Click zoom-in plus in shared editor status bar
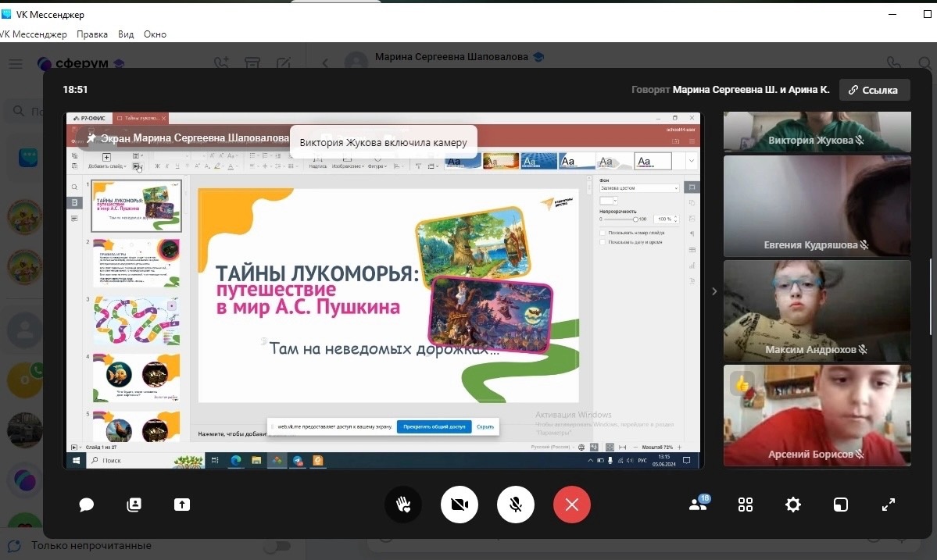937x560 pixels. [679, 448]
